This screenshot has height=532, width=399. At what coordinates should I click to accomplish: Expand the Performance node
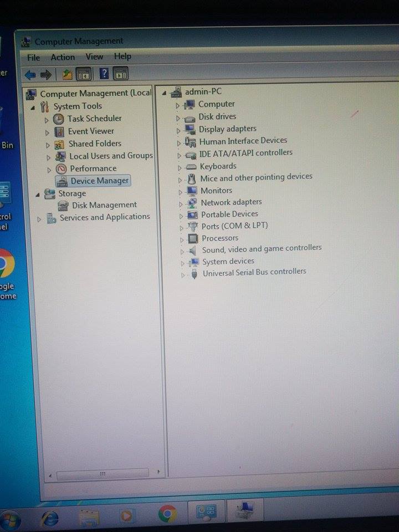pos(49,170)
